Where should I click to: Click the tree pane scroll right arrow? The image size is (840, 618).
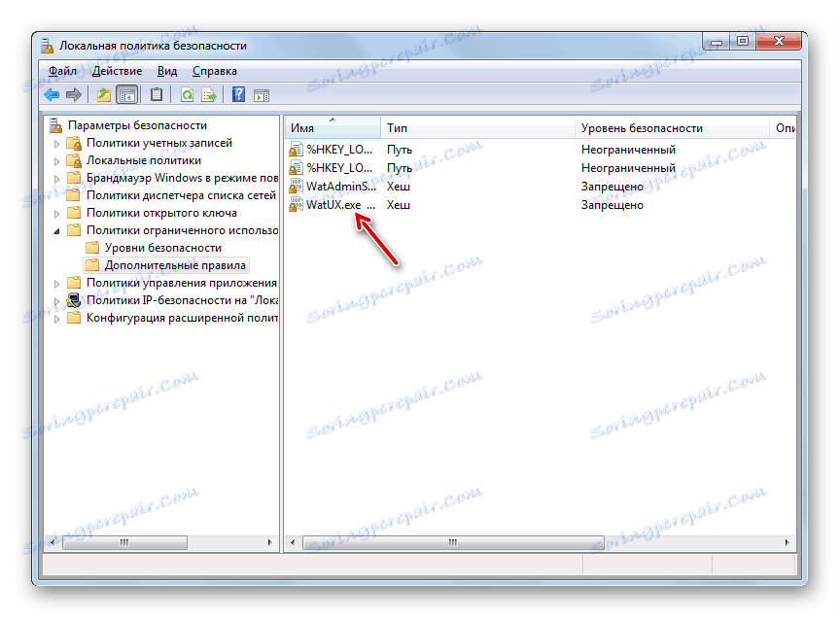pos(270,542)
